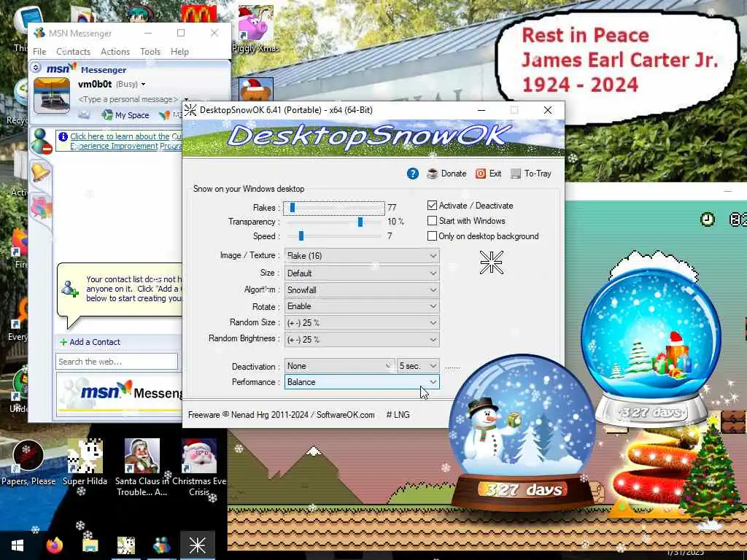This screenshot has width=747, height=560.
Task: Click the Freeware Nenad Hrg SoftwareOK.com text
Action: [281, 415]
